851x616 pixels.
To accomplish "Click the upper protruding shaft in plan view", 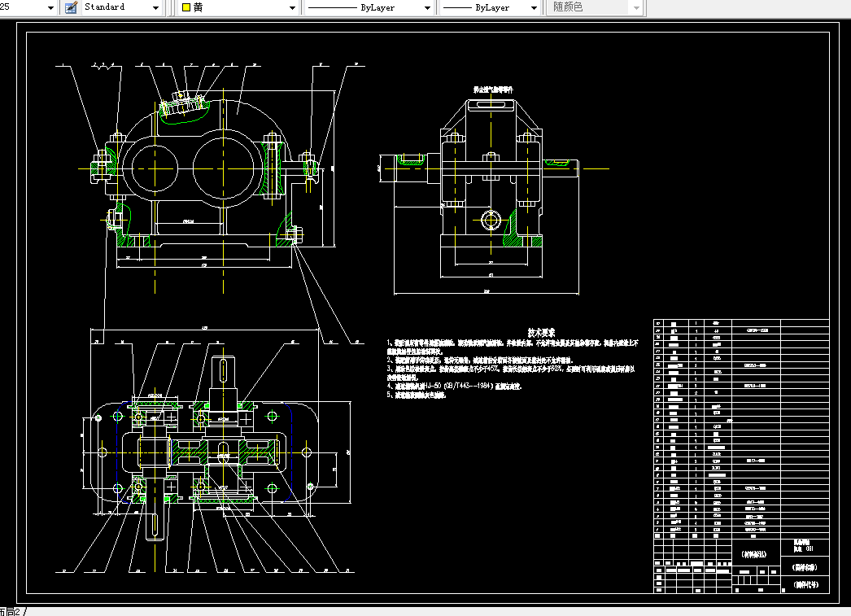I will tap(223, 371).
